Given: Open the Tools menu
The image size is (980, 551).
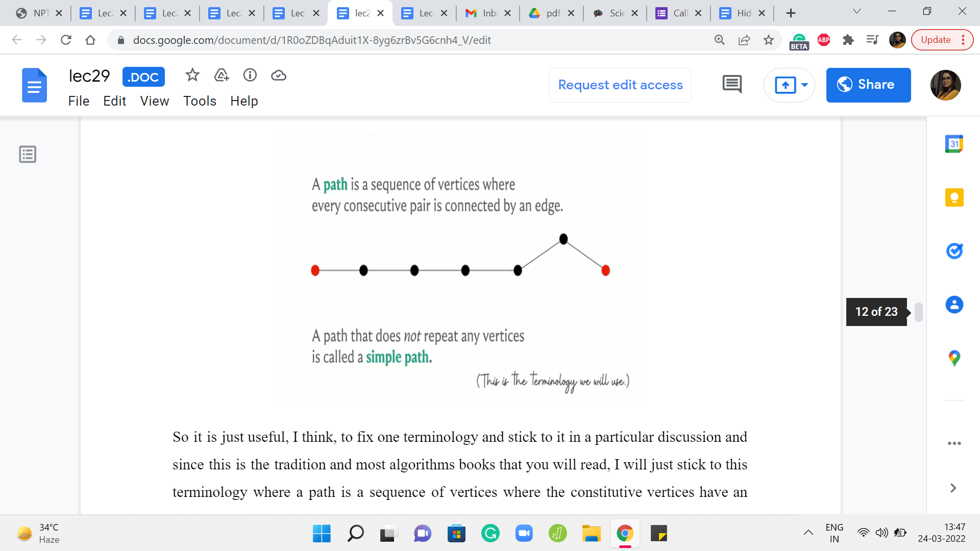Looking at the screenshot, I should click(200, 101).
